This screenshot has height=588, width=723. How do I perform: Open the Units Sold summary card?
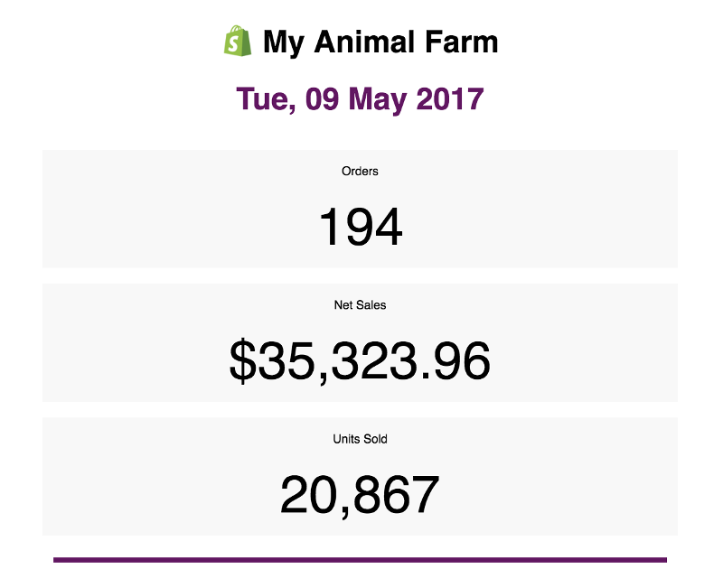click(x=360, y=477)
